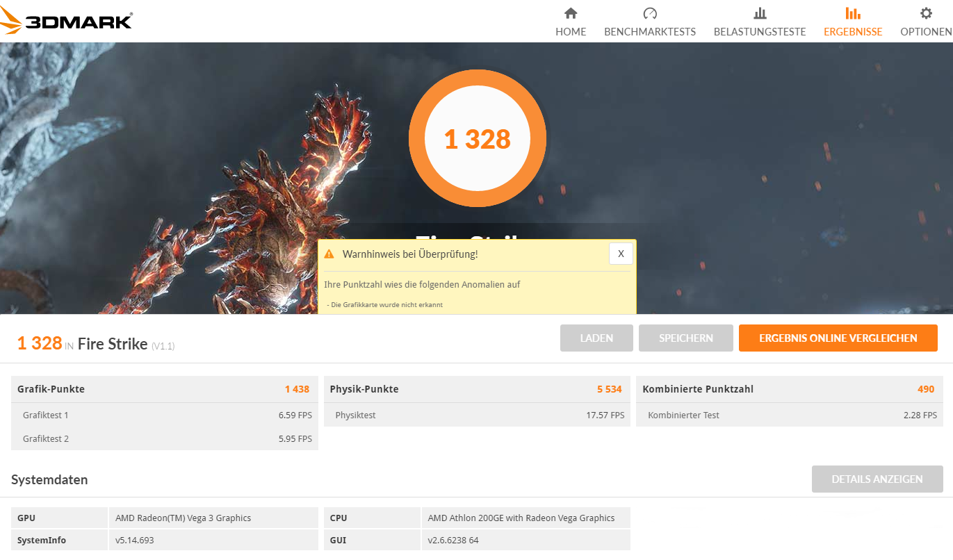Click the 6.59 FPS value
This screenshot has width=953, height=560.
pyautogui.click(x=295, y=415)
